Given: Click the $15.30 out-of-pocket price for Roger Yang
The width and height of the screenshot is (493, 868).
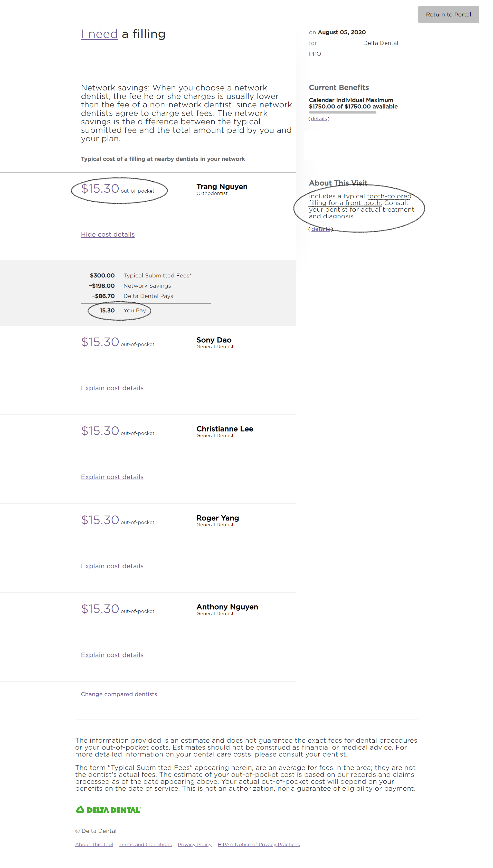Looking at the screenshot, I should tap(118, 520).
